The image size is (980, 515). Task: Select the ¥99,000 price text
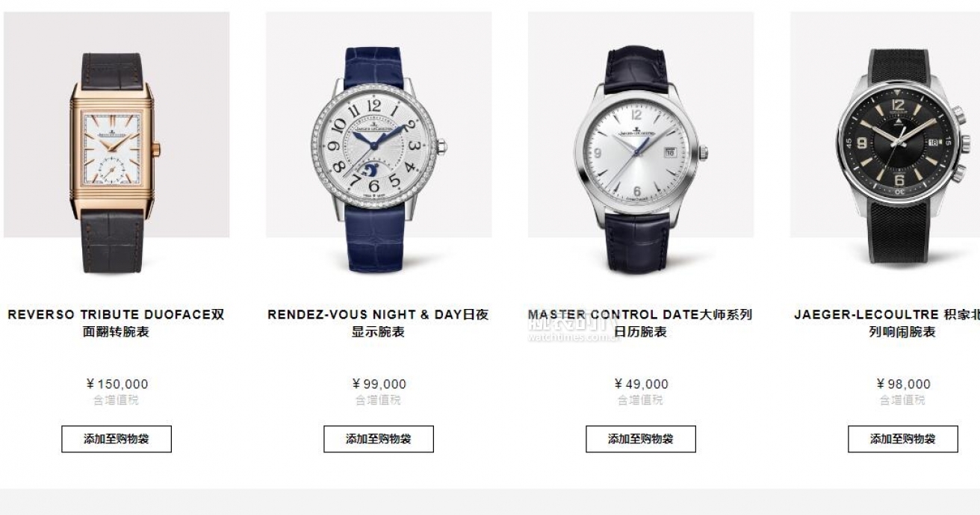click(379, 384)
